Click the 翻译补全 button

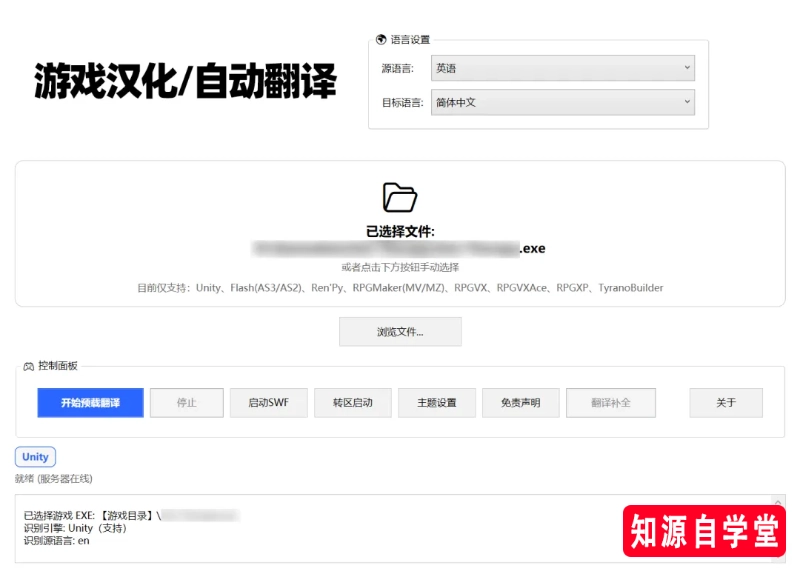coord(611,403)
